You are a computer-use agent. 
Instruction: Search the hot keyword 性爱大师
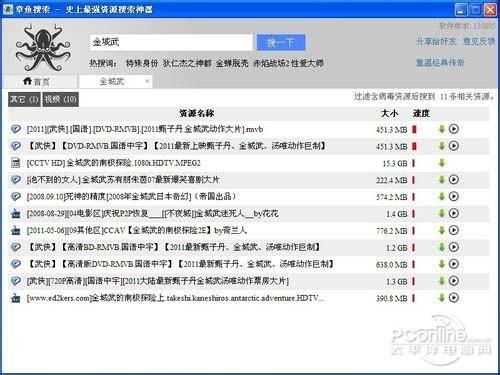click(x=306, y=63)
